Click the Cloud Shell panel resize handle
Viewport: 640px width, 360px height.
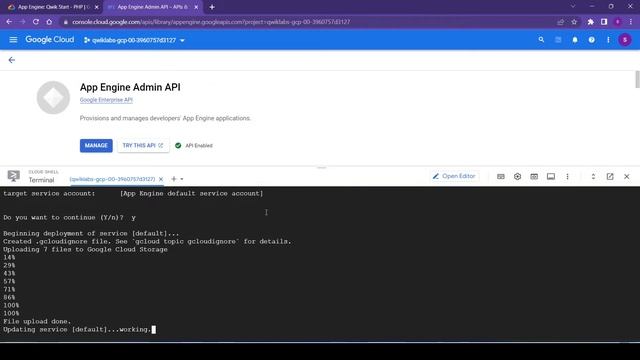(x=322, y=168)
